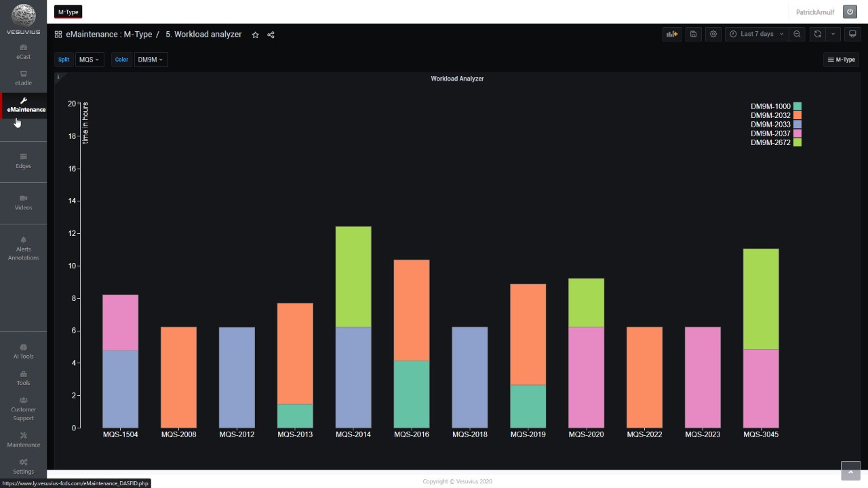
Task: Share the dashboard via share icon
Action: (271, 35)
